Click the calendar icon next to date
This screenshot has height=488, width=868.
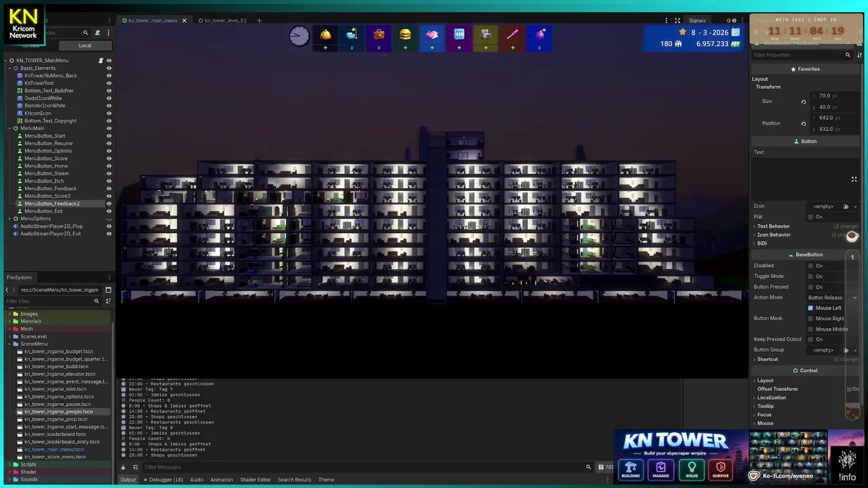735,32
